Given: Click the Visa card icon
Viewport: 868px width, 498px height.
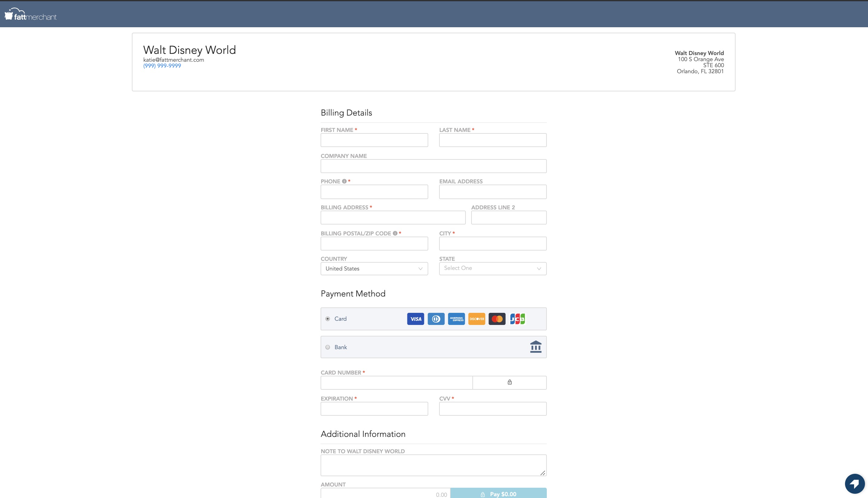Looking at the screenshot, I should [415, 319].
